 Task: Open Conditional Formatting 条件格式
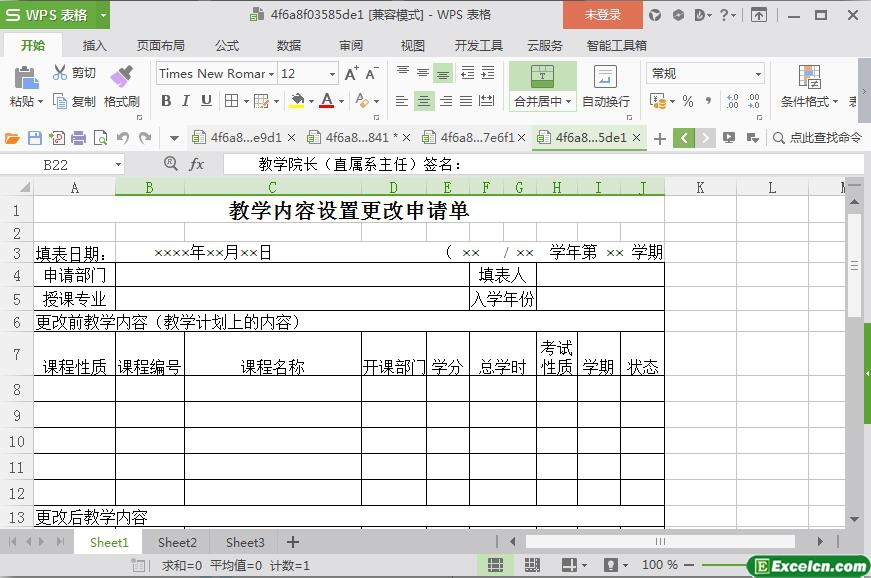click(x=809, y=86)
